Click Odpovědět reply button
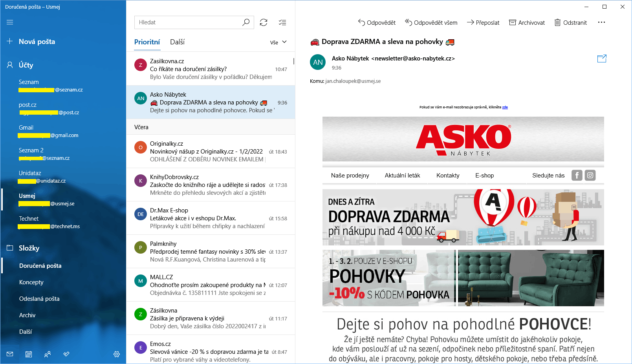The image size is (632, 364). (x=377, y=22)
